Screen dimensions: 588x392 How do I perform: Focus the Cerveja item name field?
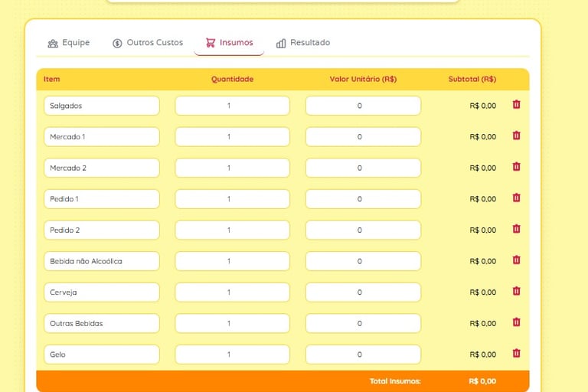(102, 292)
